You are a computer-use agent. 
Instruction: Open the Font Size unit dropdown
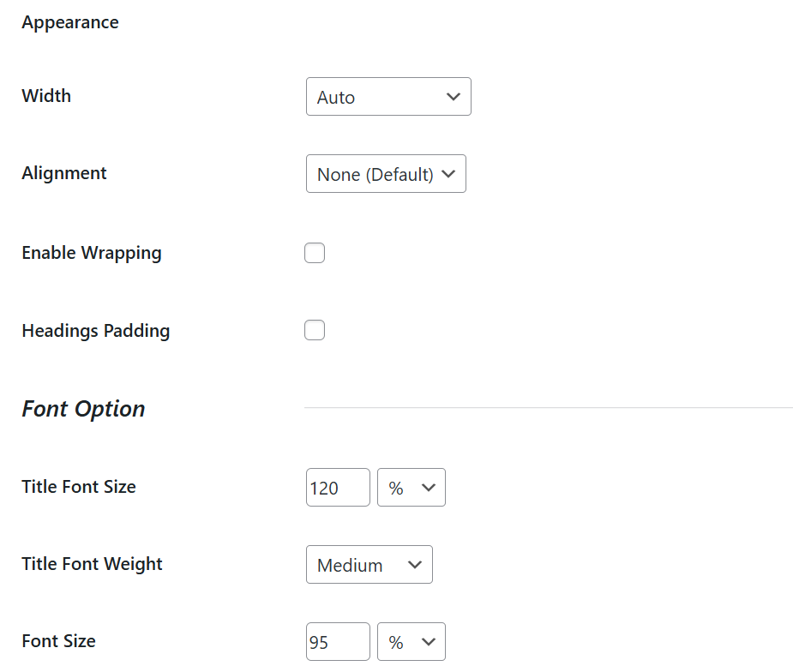click(x=412, y=642)
